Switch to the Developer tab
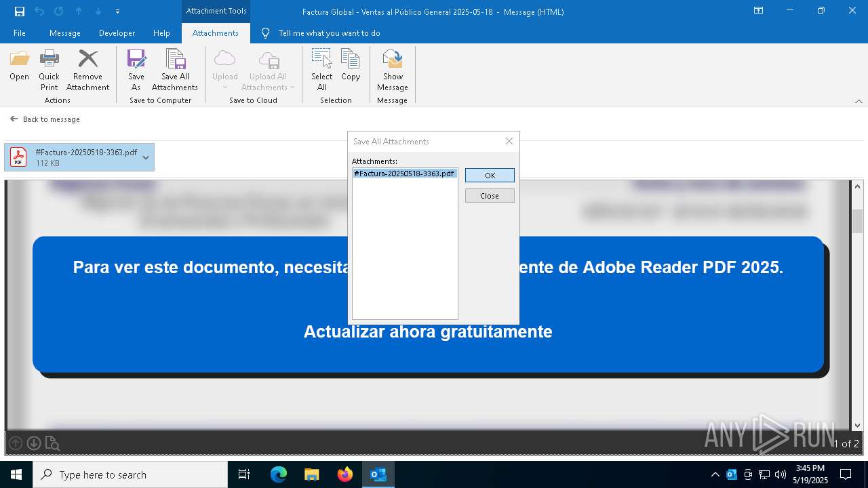This screenshot has width=868, height=488. coord(117,33)
